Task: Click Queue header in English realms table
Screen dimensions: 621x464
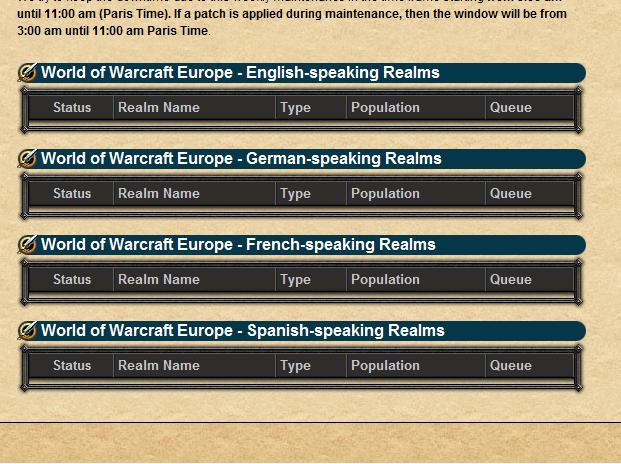Action: point(511,107)
